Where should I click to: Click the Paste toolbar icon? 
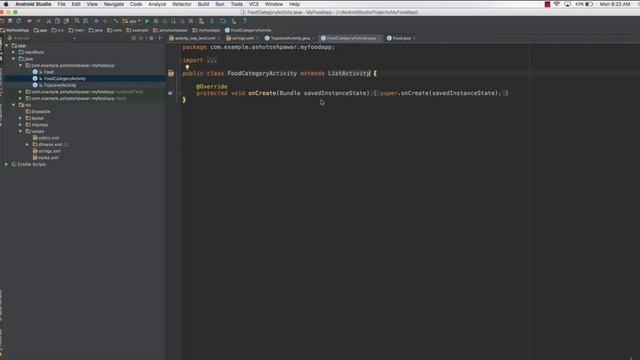(66, 21)
